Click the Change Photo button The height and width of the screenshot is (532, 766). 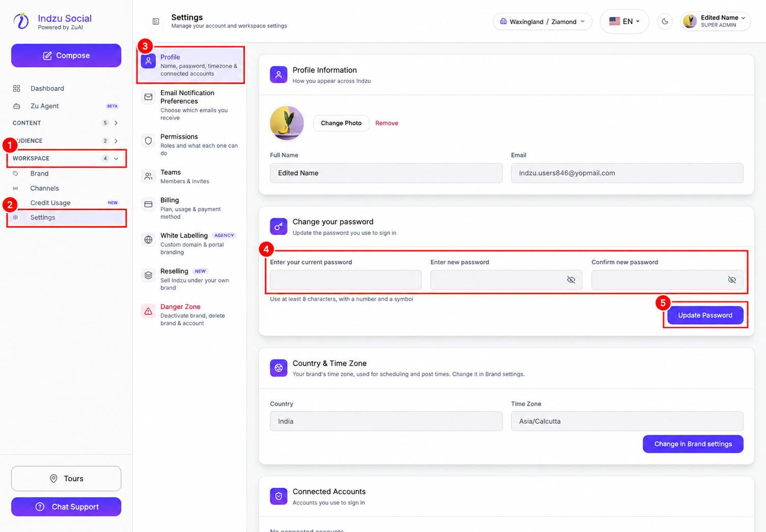point(341,123)
